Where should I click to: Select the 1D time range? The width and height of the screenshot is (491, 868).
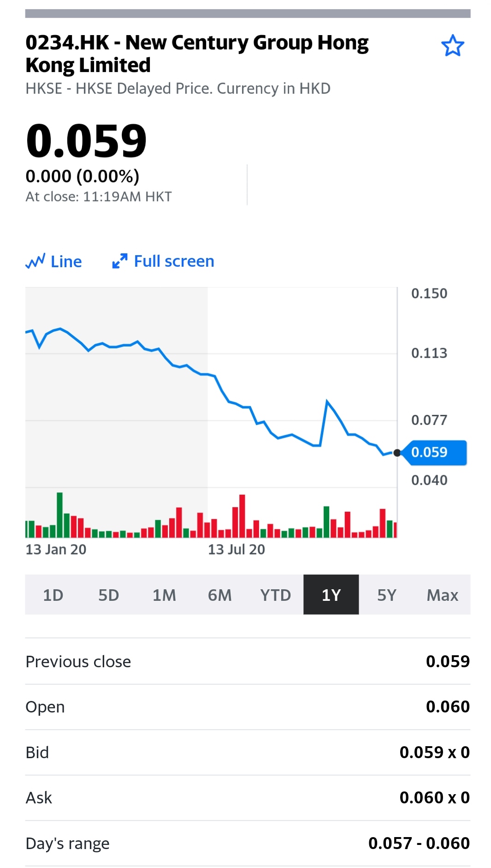coord(53,595)
